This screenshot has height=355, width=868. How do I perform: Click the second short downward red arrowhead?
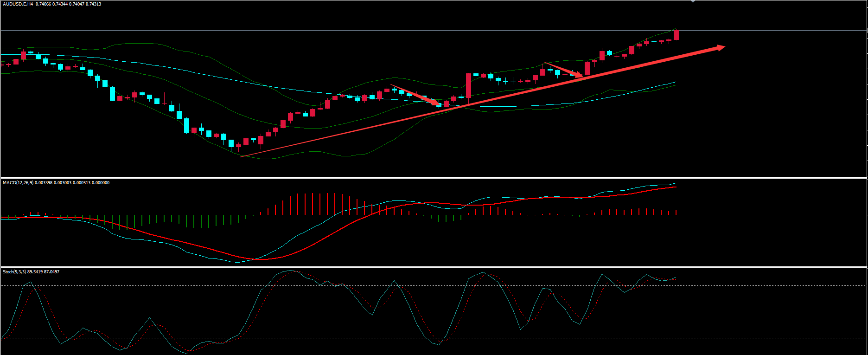coord(579,75)
